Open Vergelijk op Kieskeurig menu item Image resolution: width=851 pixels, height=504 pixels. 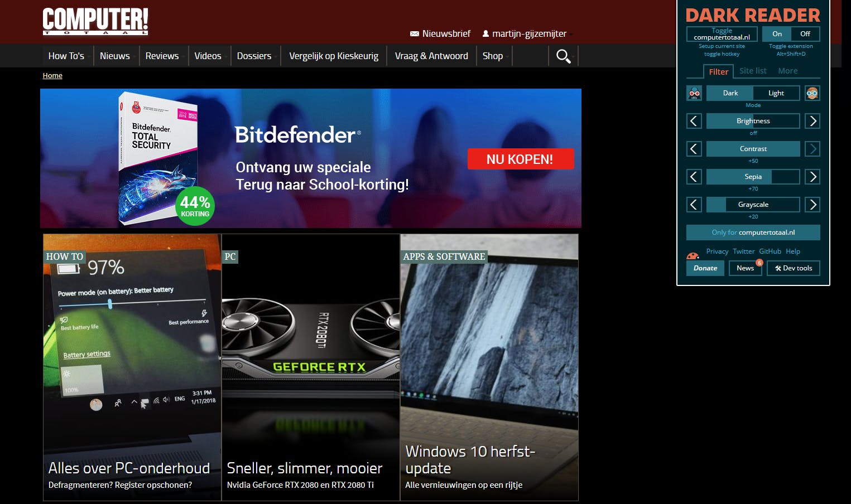tap(334, 56)
